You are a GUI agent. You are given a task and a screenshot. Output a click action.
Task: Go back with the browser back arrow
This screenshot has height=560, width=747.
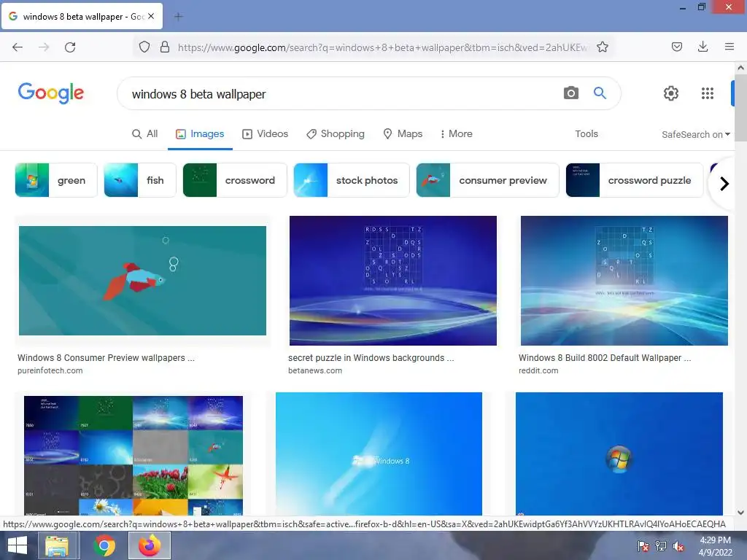18,47
